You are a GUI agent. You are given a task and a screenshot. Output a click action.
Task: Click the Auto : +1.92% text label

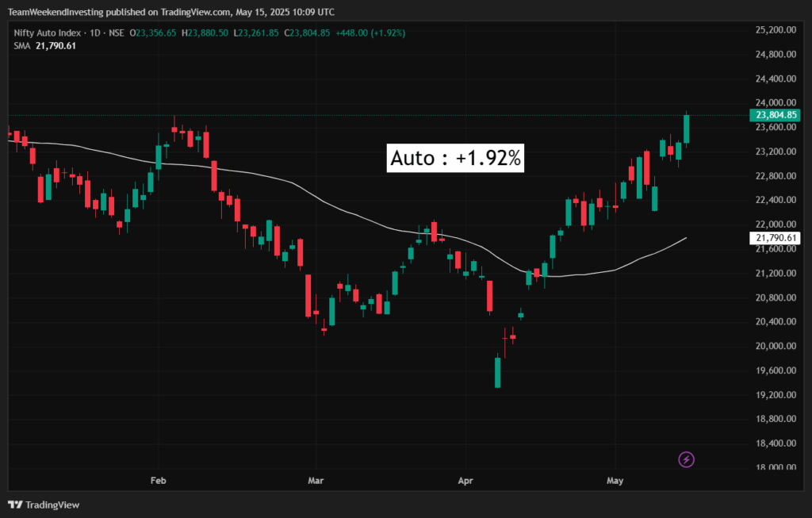click(455, 158)
